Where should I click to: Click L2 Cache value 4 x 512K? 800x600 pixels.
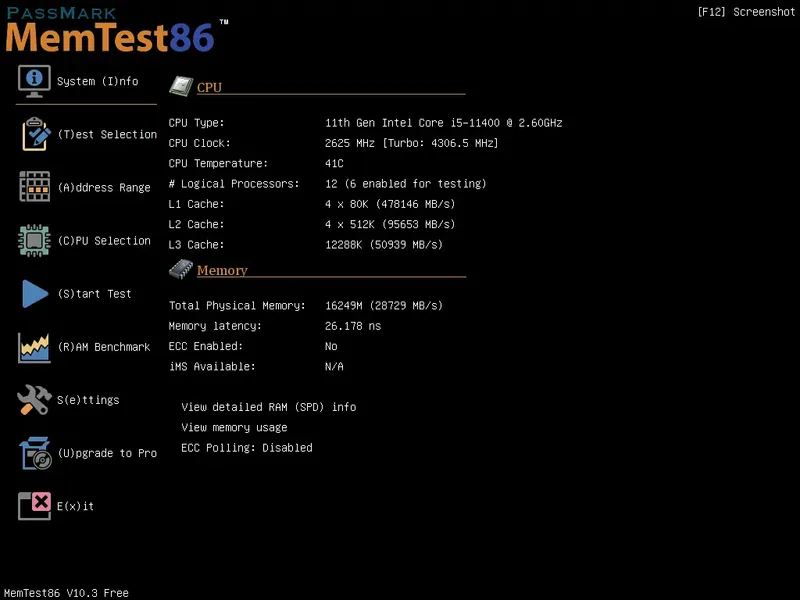tap(390, 224)
